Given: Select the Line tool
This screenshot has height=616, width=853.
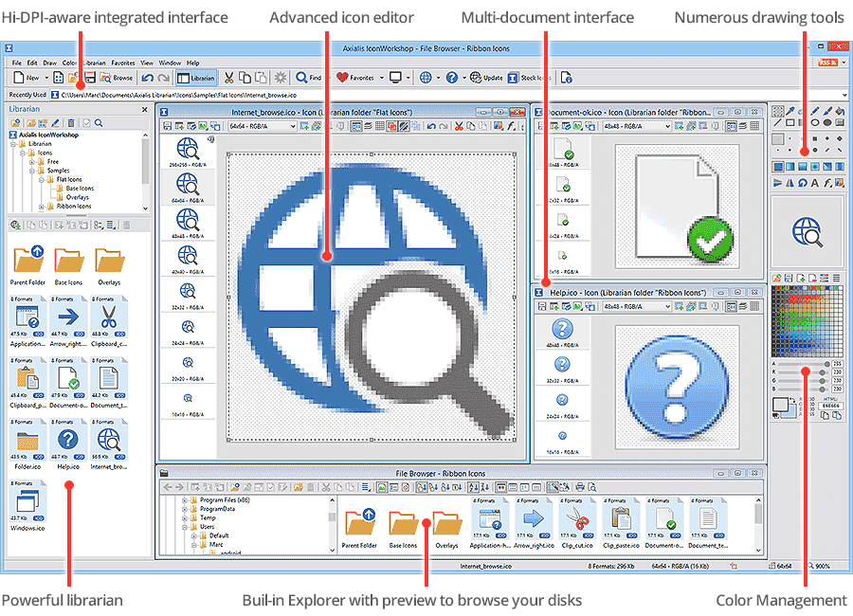Looking at the screenshot, I should coord(776,123).
